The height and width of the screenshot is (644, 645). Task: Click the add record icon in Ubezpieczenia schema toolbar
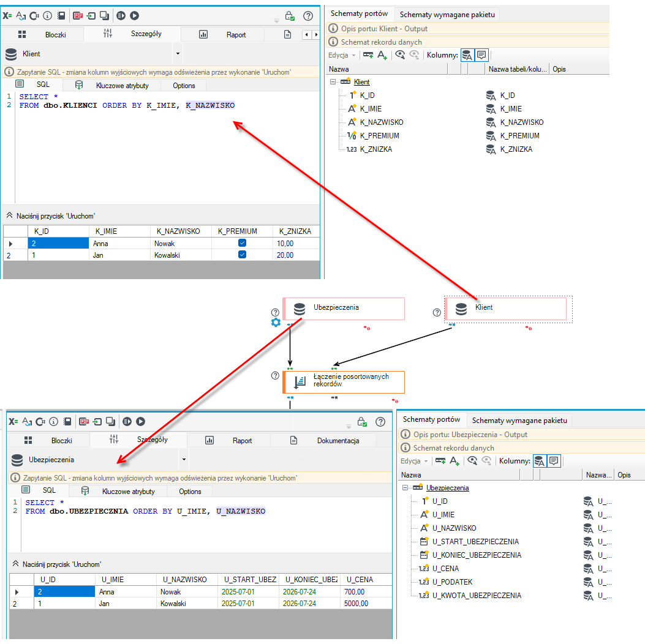[x=440, y=461]
